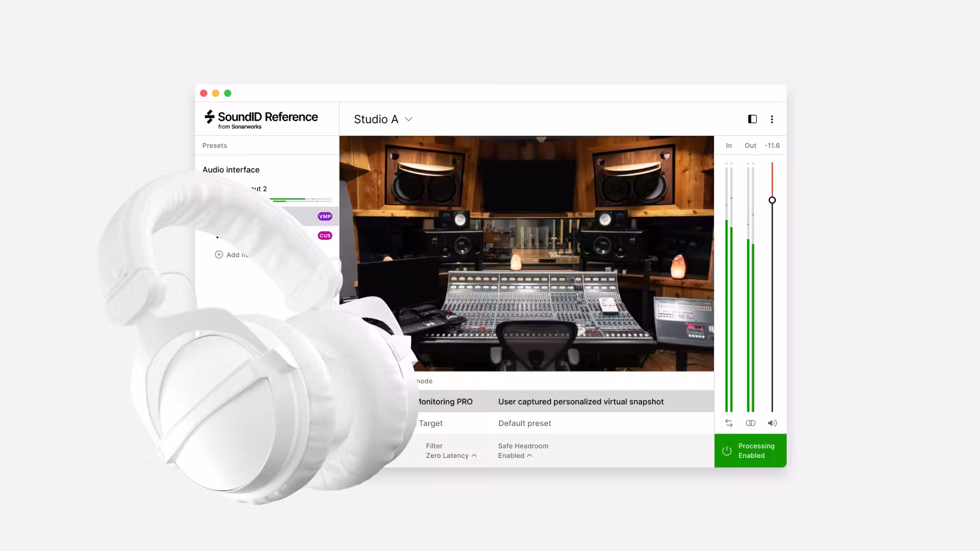Click the swap channels icon below meters
Viewport: 980px width, 551px height.
coord(729,423)
